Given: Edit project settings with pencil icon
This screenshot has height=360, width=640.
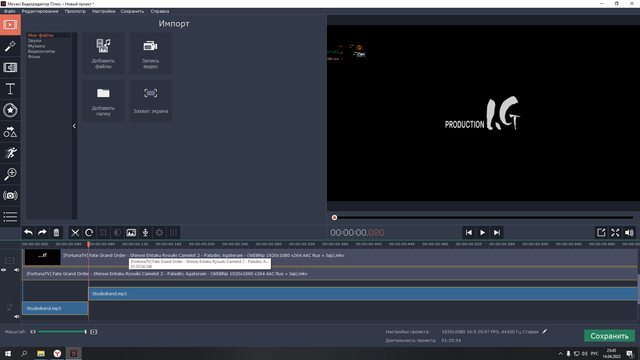Looking at the screenshot, I should (544, 331).
